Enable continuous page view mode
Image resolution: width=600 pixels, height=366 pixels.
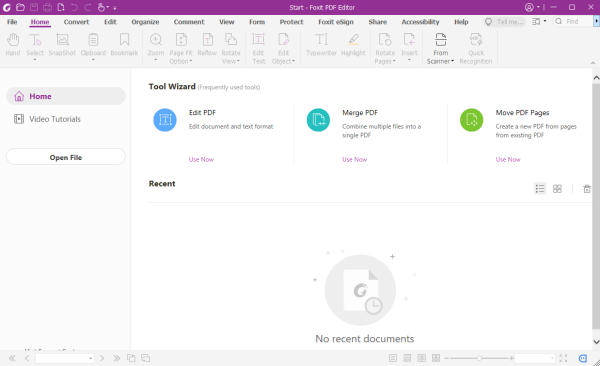[x=407, y=358]
